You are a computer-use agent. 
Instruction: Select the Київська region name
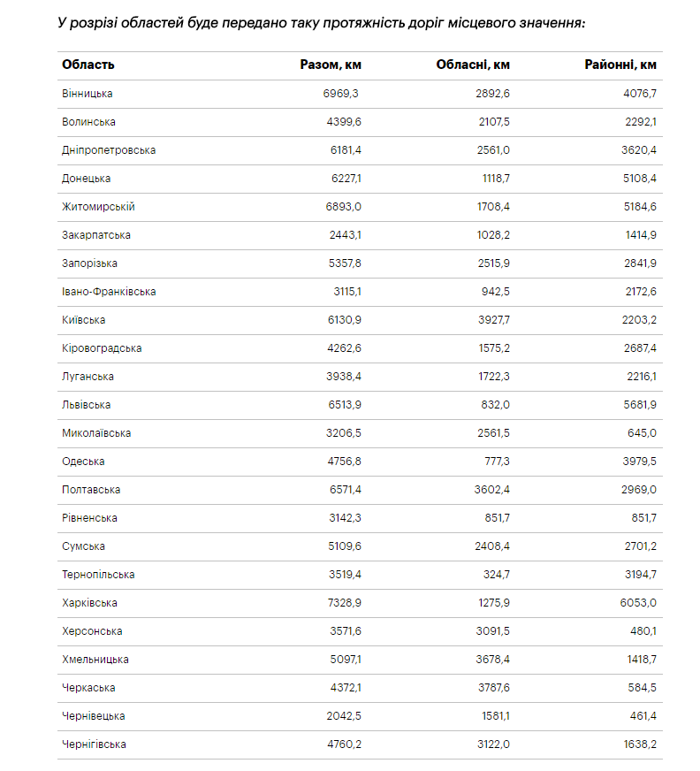[x=84, y=320]
